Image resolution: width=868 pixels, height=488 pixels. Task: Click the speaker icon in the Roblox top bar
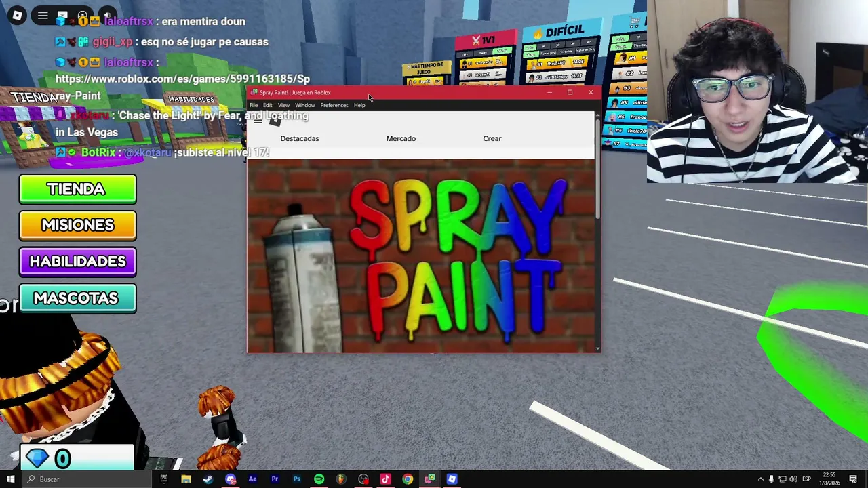pos(107,15)
